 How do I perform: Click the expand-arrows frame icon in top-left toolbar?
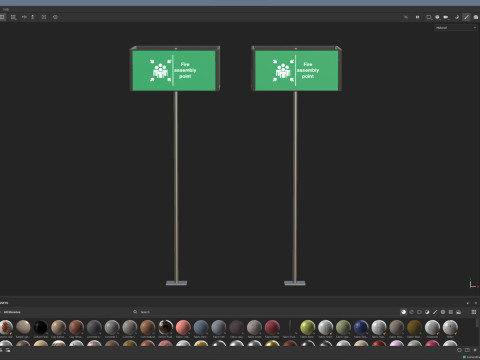point(44,17)
